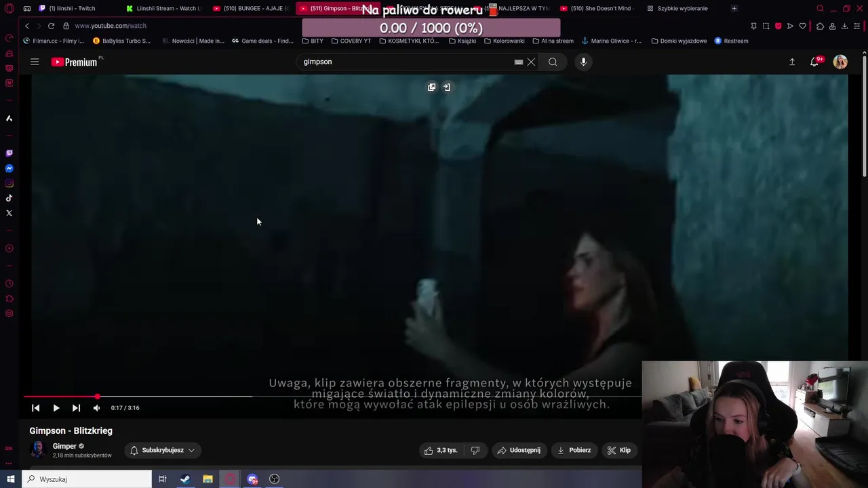The image size is (868, 488).
Task: Expand the AI na stream bookmarks folder
Action: (x=553, y=41)
